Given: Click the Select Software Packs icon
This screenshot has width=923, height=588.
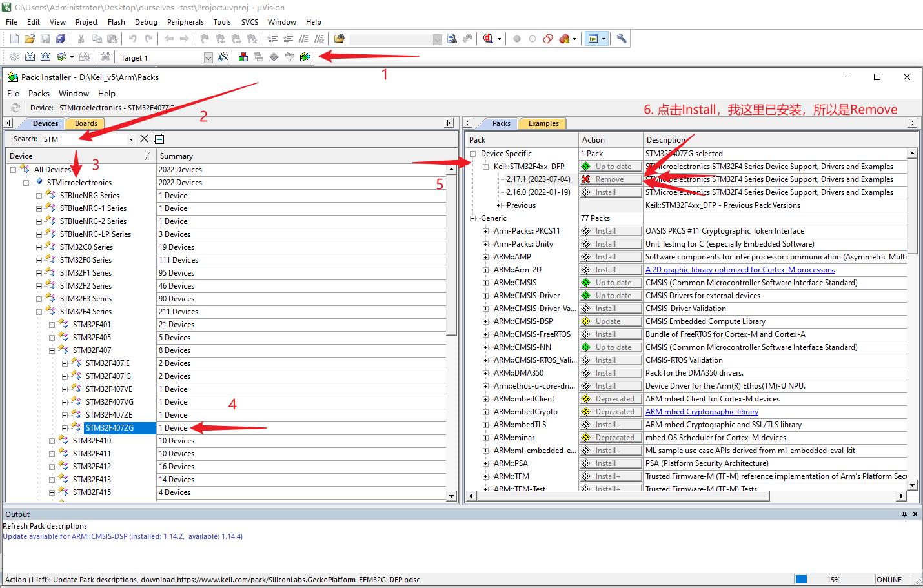Looking at the screenshot, I should pyautogui.click(x=290, y=57).
